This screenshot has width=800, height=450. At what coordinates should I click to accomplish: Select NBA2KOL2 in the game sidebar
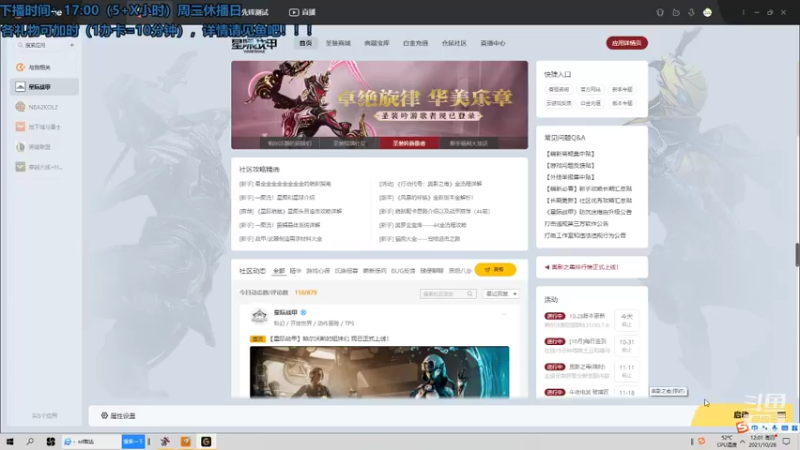coord(44,107)
